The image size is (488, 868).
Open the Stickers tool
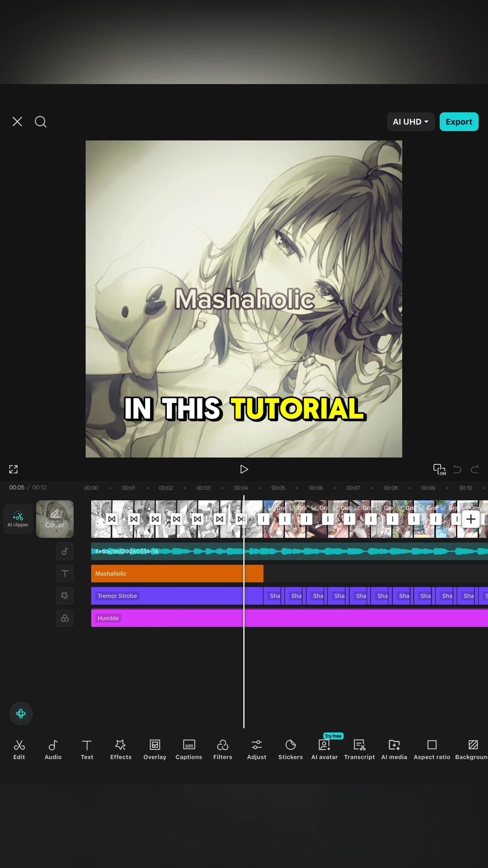click(291, 750)
